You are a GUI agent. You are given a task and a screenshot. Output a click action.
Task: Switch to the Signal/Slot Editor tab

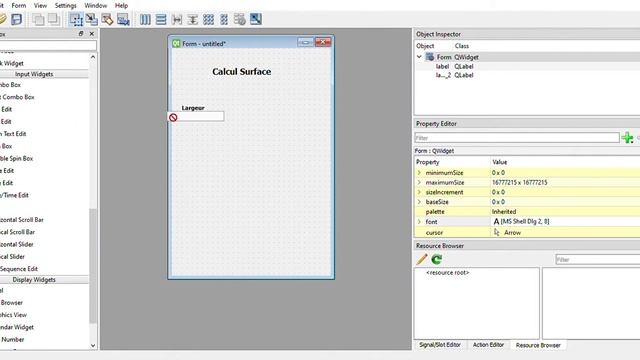[x=440, y=345]
